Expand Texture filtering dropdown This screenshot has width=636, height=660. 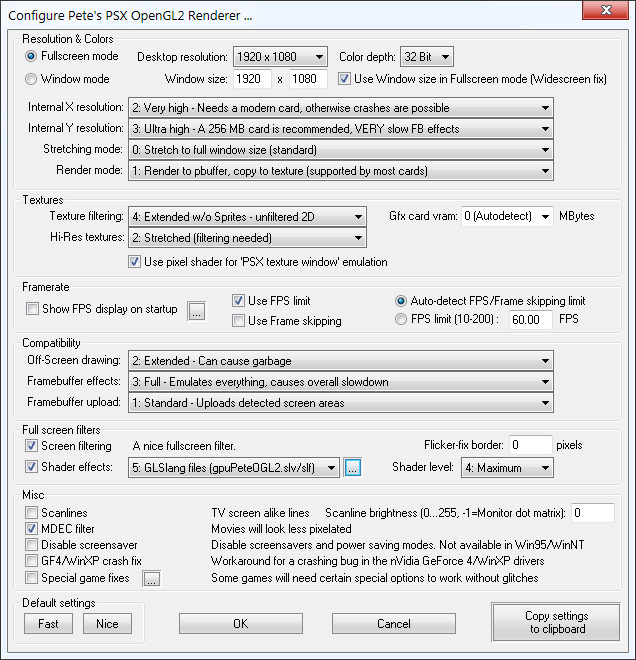pos(247,217)
